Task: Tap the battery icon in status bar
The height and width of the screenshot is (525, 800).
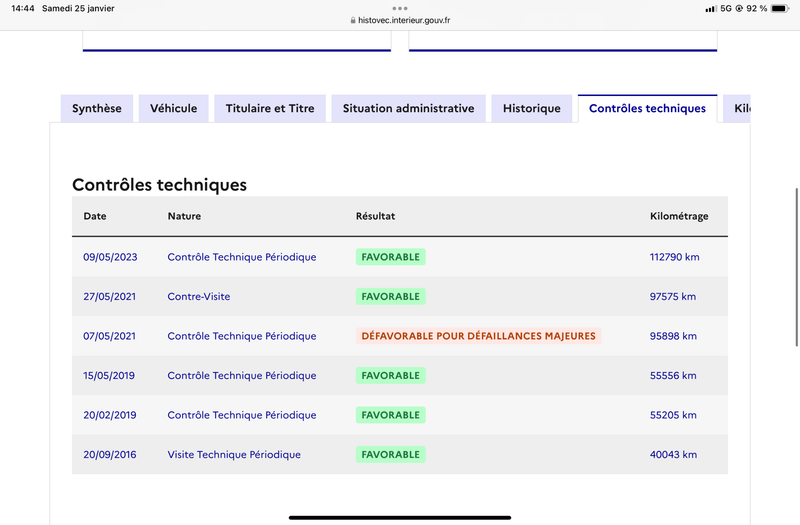Action: tap(780, 9)
